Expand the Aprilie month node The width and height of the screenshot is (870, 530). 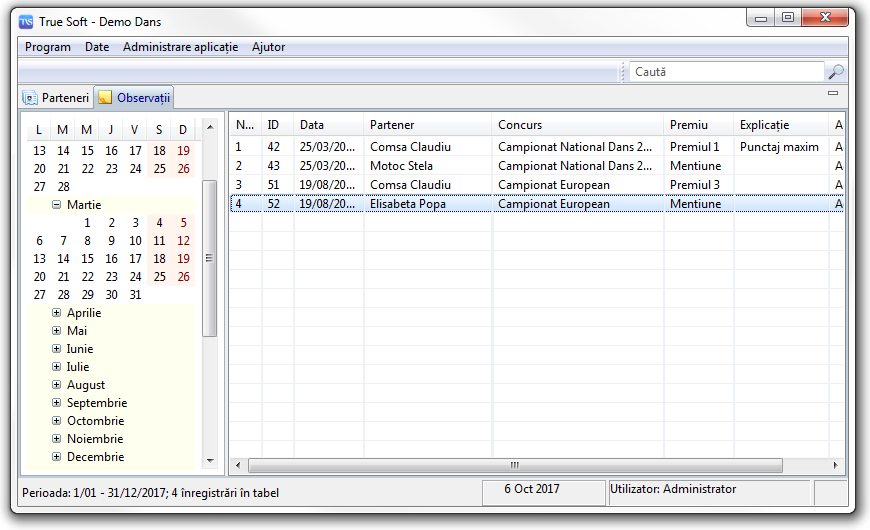coord(57,313)
